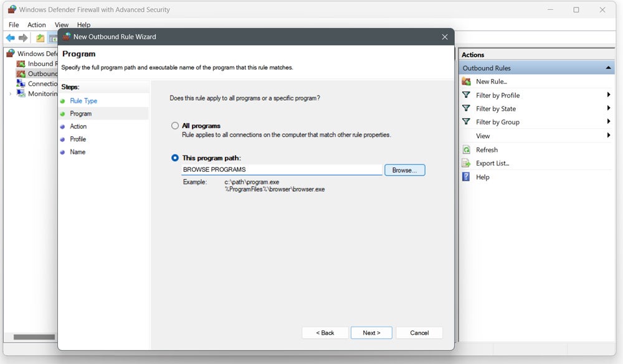
Task: Click the Browse button in the wizard
Action: [404, 170]
